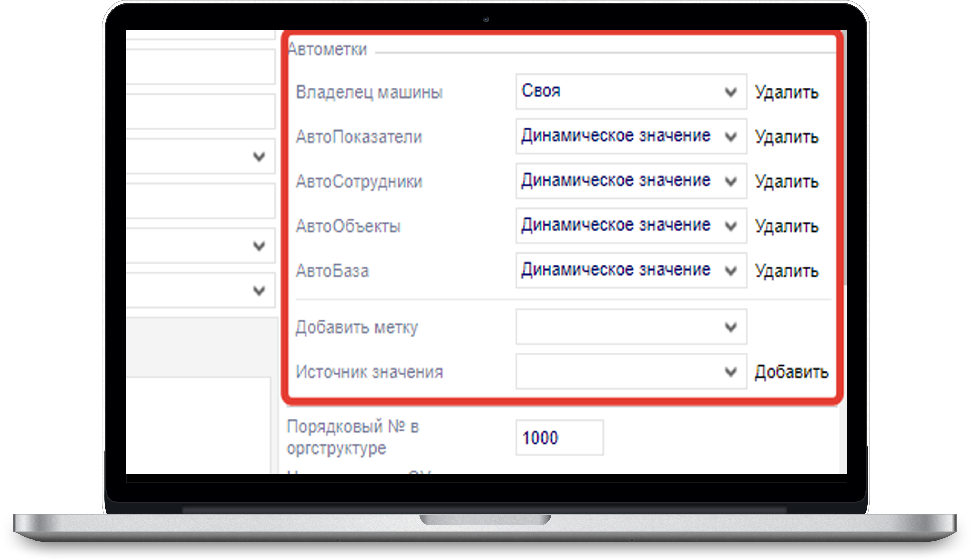The image size is (971, 560).
Task: Open the bottom dropdown in the left panel
Action: 200,290
